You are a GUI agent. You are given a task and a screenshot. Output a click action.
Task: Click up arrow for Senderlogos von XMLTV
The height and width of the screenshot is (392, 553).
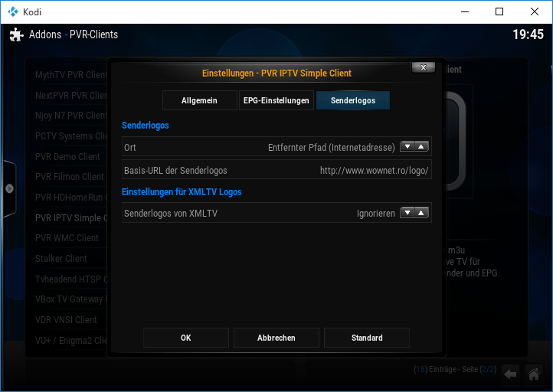pyautogui.click(x=421, y=213)
